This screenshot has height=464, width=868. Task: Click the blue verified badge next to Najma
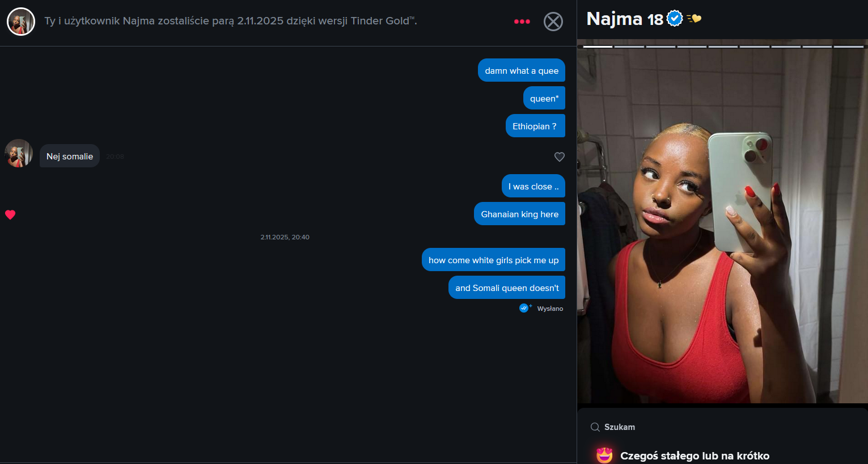point(675,19)
